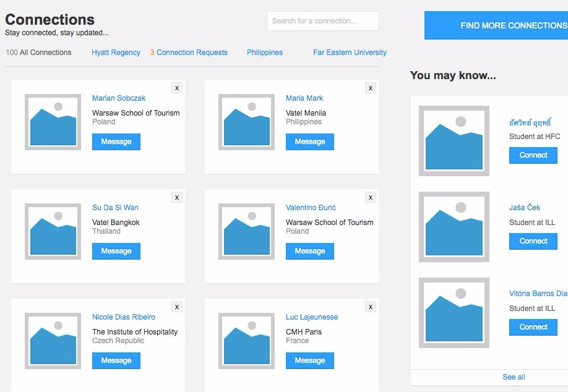Connect with Jaša Ček
The width and height of the screenshot is (568, 392).
tap(533, 241)
